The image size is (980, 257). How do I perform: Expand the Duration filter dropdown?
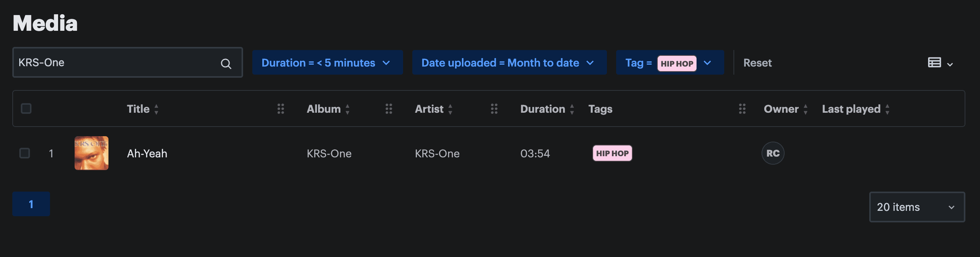[327, 63]
